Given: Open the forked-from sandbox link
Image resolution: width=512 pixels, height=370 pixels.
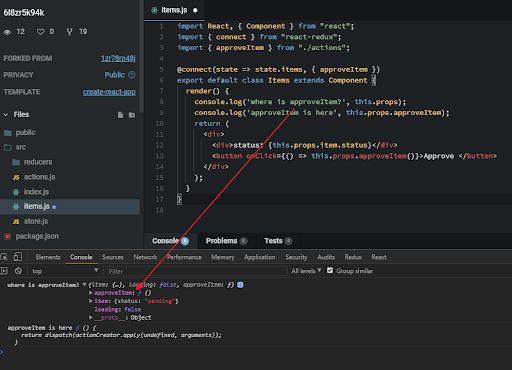Looking at the screenshot, I should pos(118,59).
